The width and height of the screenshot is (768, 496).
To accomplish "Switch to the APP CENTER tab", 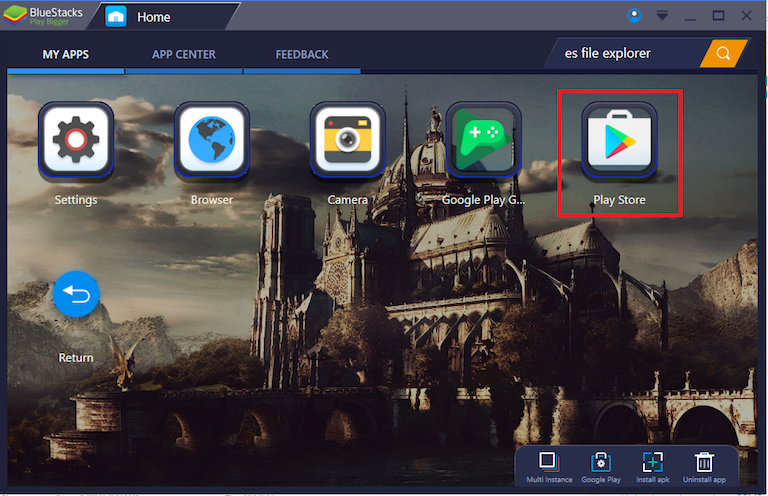I will [x=183, y=54].
